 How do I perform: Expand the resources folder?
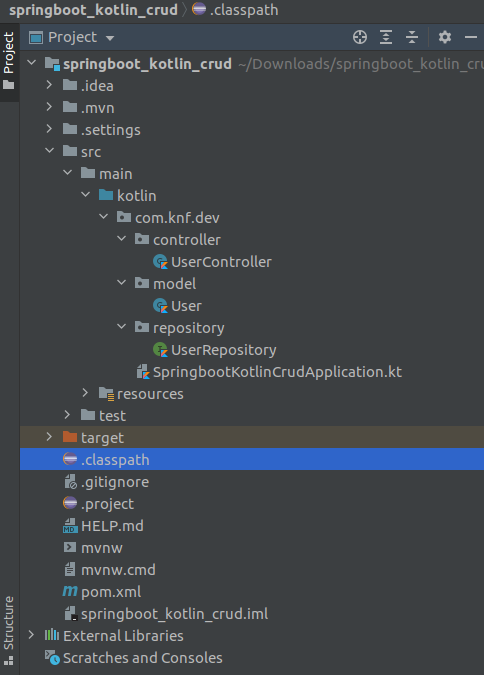click(85, 393)
